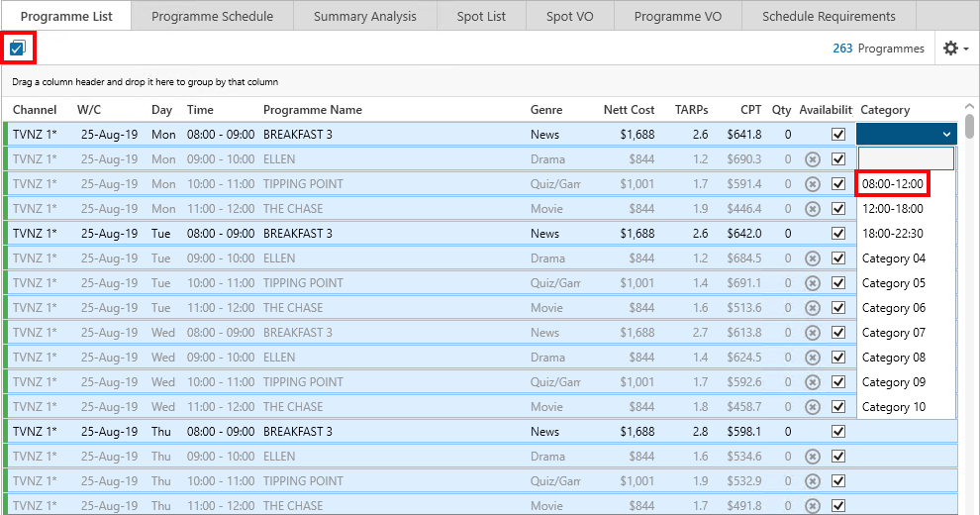Open the Schedule Requirements tab
Screen dimensions: 980x515
[829, 16]
